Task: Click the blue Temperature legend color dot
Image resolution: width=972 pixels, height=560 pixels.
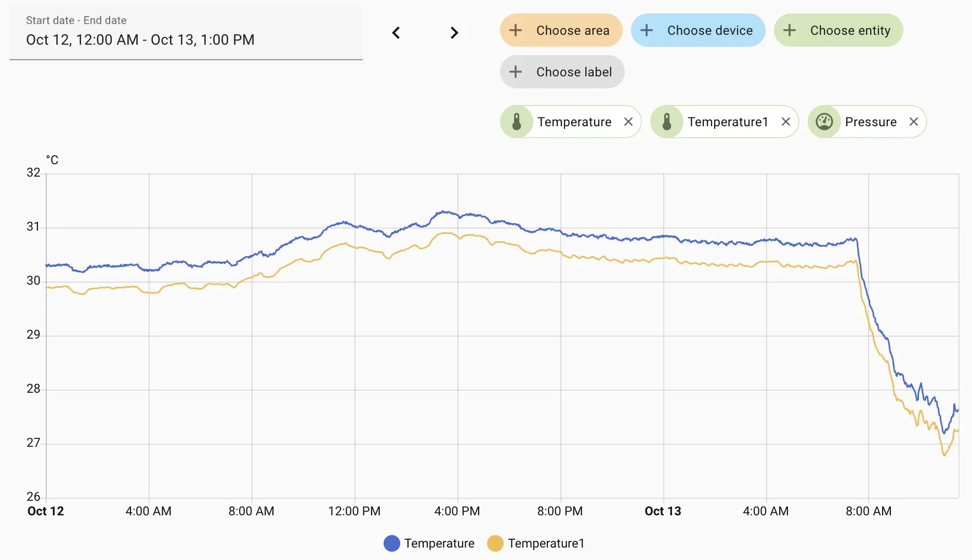Action: [392, 543]
